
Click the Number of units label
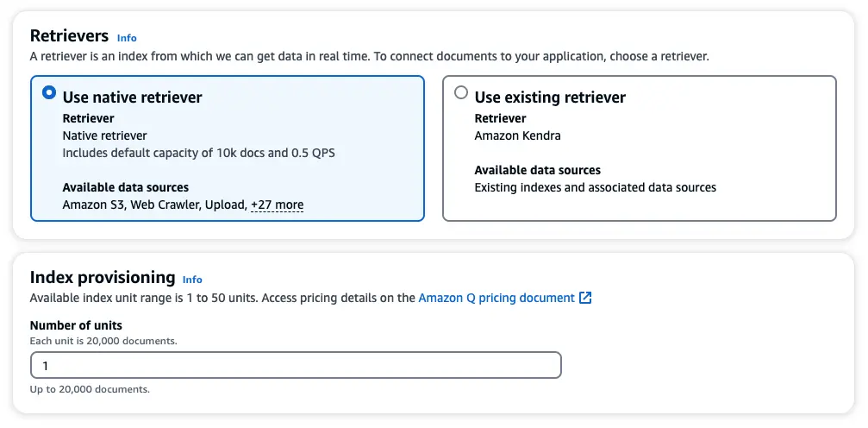[76, 325]
